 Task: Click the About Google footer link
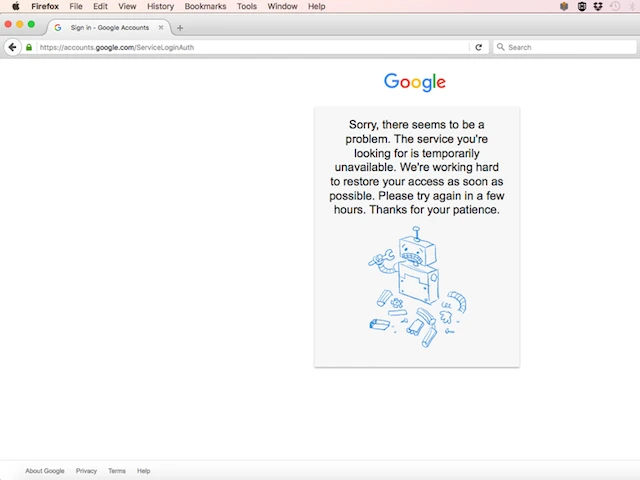(45, 471)
